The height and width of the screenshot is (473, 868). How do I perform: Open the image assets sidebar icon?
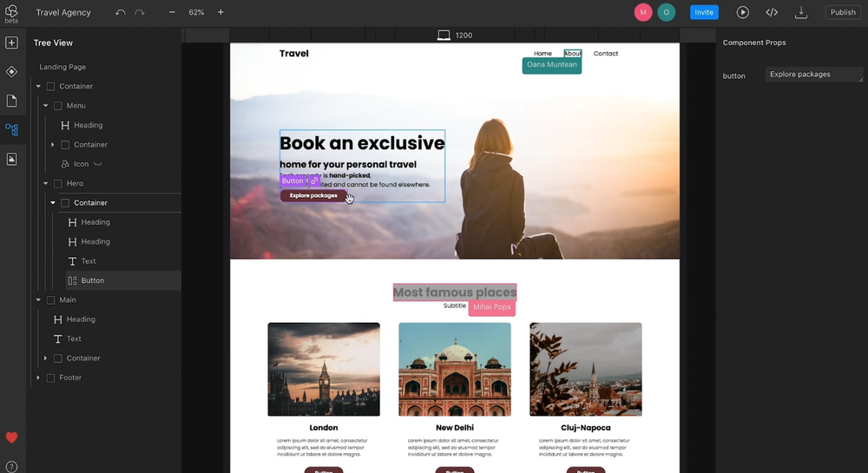[11, 160]
